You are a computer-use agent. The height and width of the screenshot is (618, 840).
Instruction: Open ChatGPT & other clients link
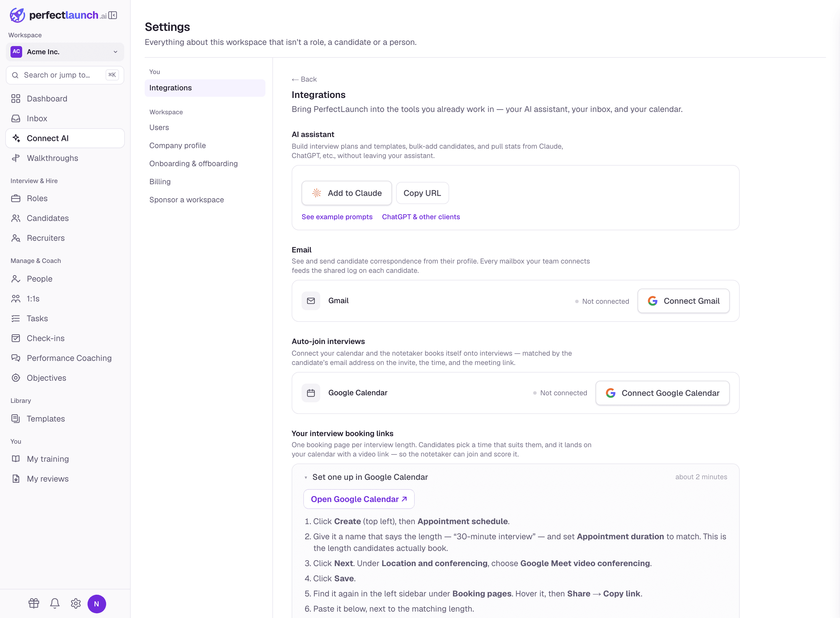[421, 217]
